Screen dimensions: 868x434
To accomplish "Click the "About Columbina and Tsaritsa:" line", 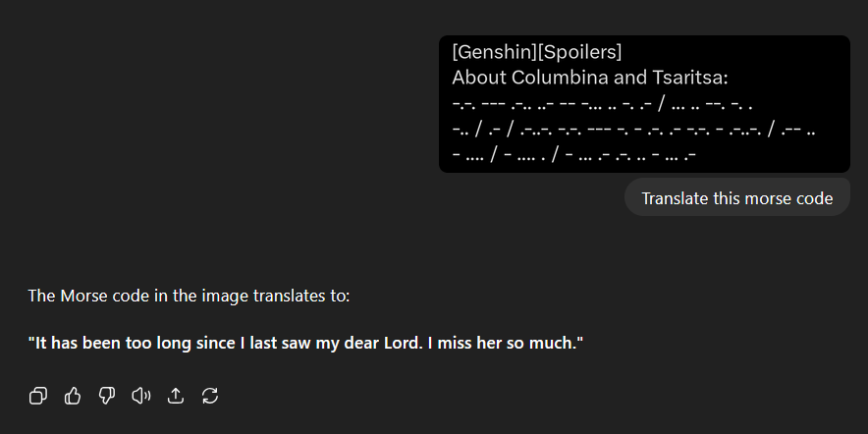I will pos(589,77).
